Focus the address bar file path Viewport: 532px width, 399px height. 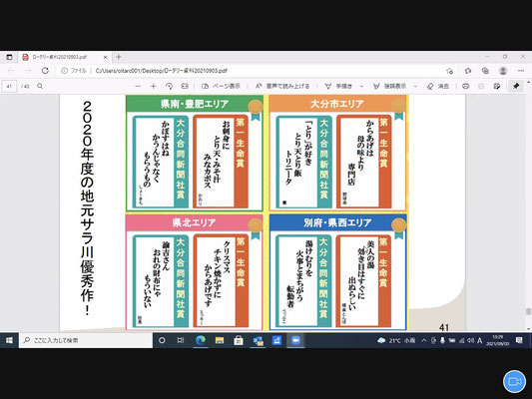click(x=162, y=71)
